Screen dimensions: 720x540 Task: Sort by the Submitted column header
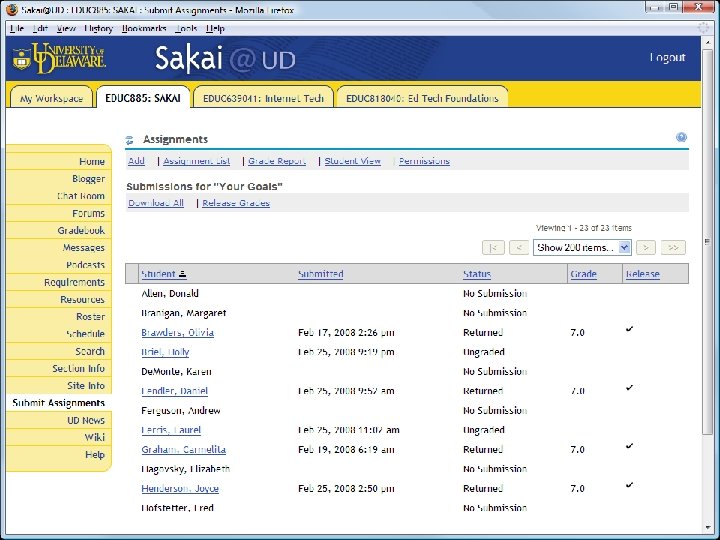tap(321, 274)
